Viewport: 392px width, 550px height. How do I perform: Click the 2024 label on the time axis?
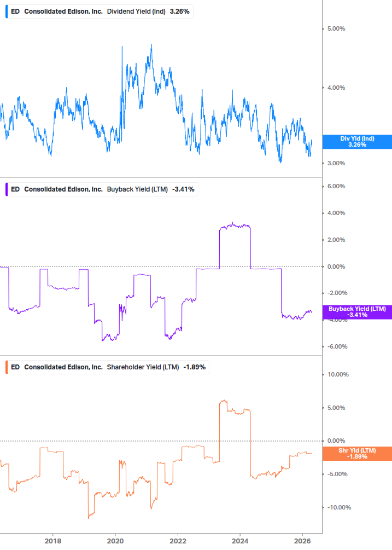pyautogui.click(x=240, y=541)
